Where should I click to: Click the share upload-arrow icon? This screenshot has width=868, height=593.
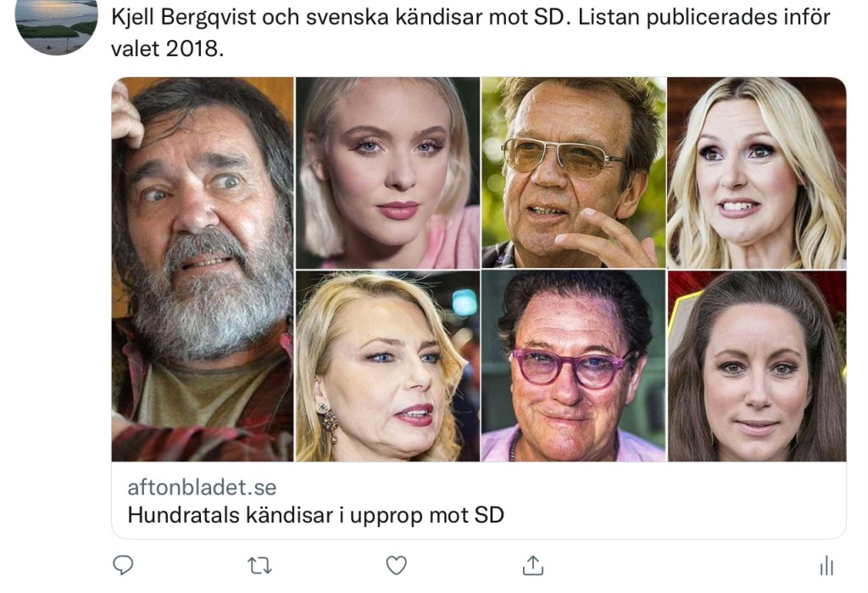(x=532, y=565)
